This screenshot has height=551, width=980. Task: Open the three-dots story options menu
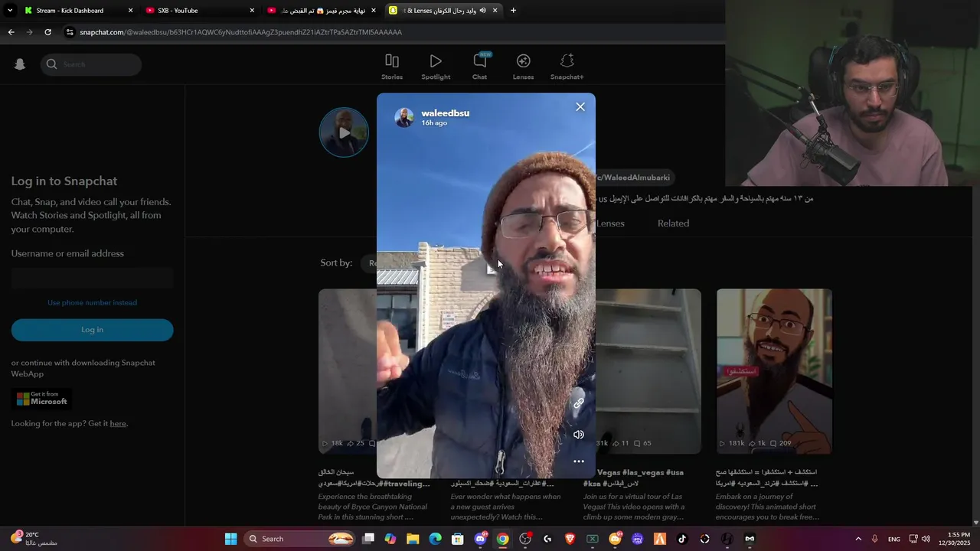click(x=579, y=461)
